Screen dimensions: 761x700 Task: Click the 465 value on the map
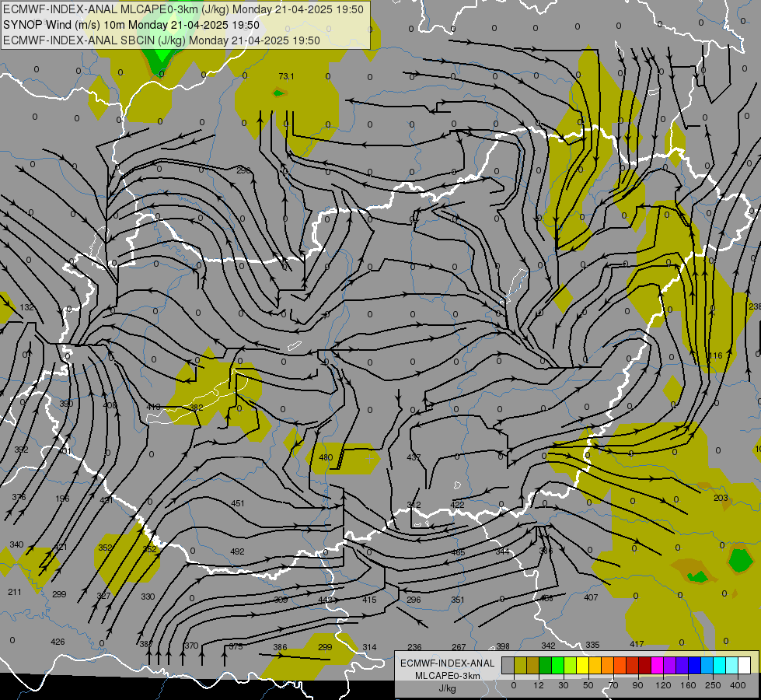coord(458,552)
